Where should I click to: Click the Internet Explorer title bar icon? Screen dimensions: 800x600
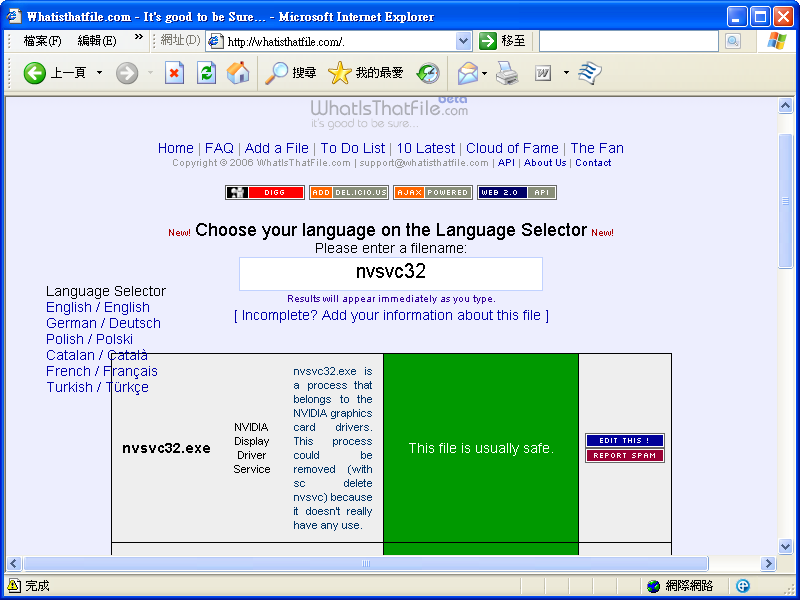pos(14,16)
